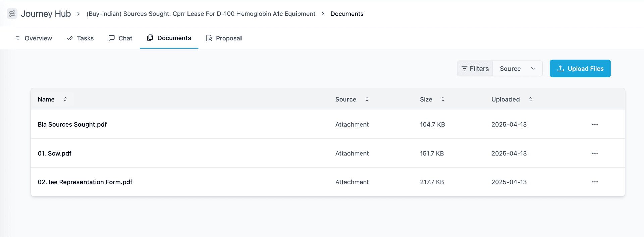The height and width of the screenshot is (237, 644).
Task: Toggle the Source sort indicator arrows
Action: click(367, 99)
